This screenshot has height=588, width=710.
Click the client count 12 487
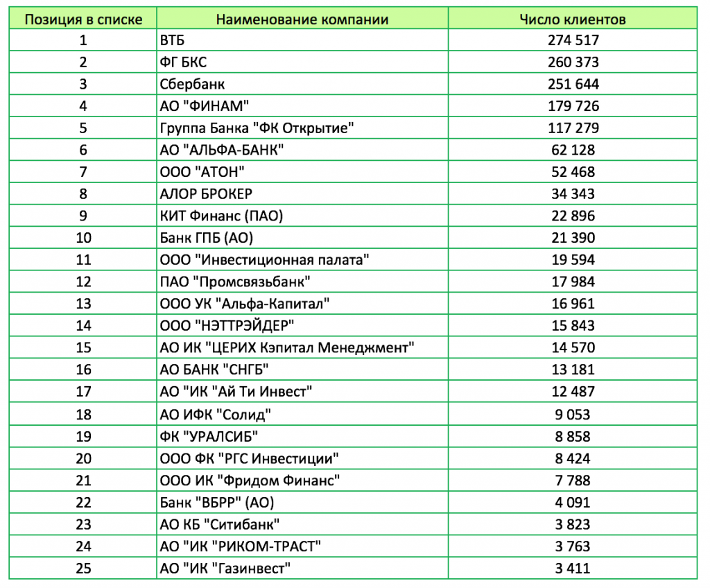(x=573, y=391)
